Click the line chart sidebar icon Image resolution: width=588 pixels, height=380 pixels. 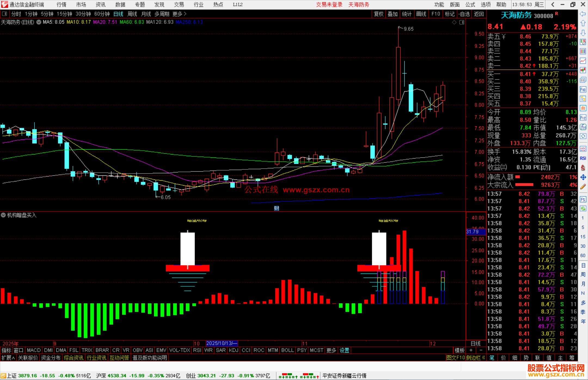click(583, 60)
